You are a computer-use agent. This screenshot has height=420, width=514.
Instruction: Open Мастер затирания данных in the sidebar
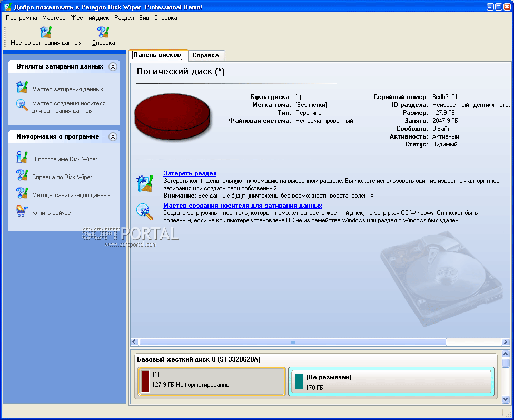(x=67, y=89)
